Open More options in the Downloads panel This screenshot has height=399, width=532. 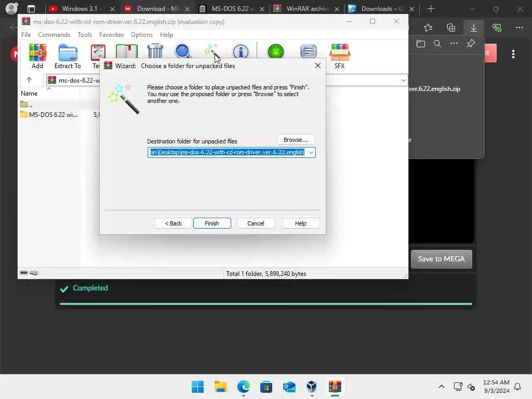coord(454,44)
